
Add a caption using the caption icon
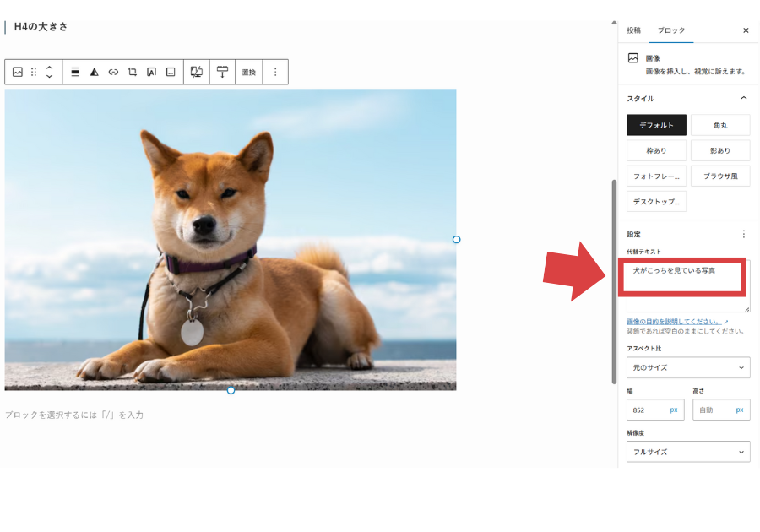pyautogui.click(x=169, y=73)
